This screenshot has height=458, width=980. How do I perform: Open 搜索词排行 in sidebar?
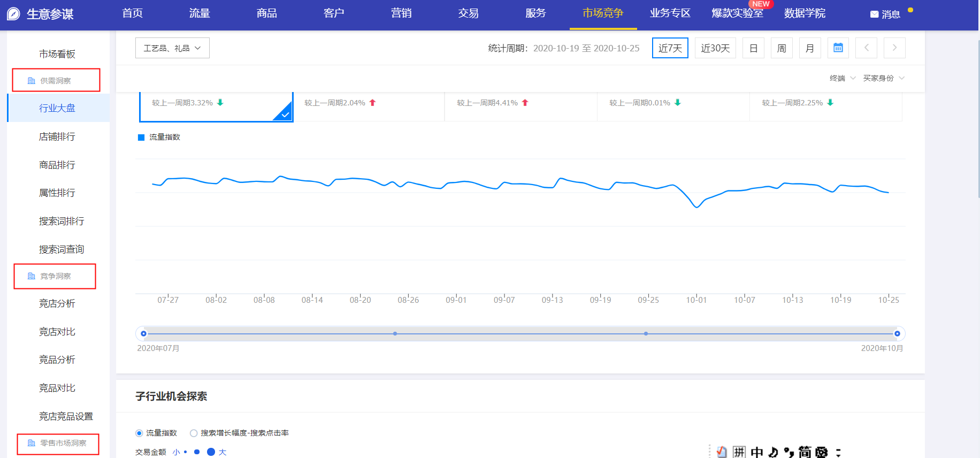[62, 221]
